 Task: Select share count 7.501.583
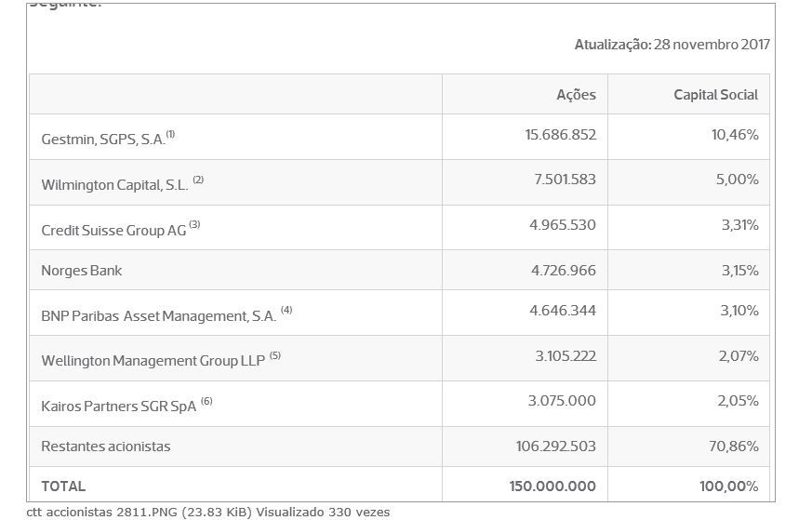pos(565,180)
